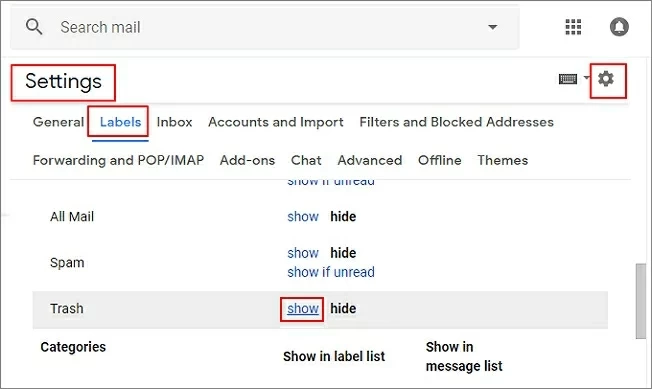Click Show in message list header
Viewport: 652px width, 389px height.
click(x=464, y=356)
